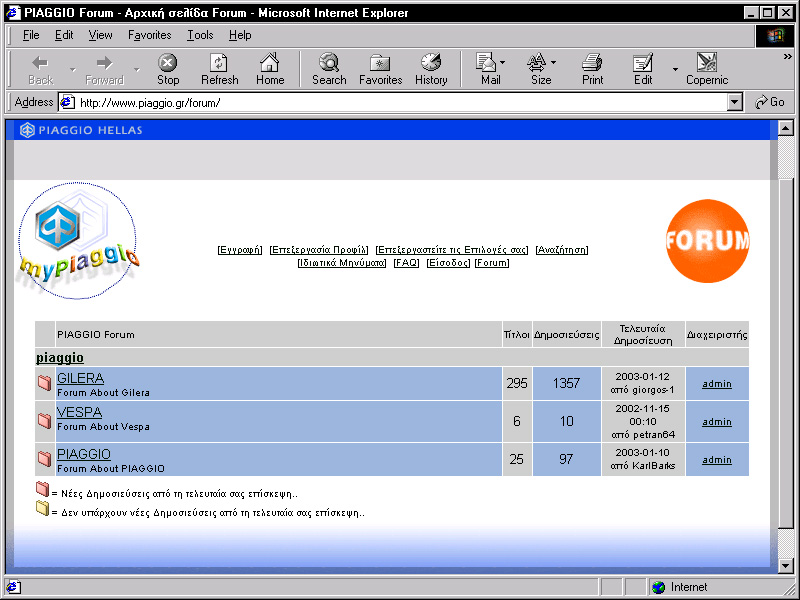Click the Είσοδος login link
This screenshot has width=800, height=600.
[448, 263]
